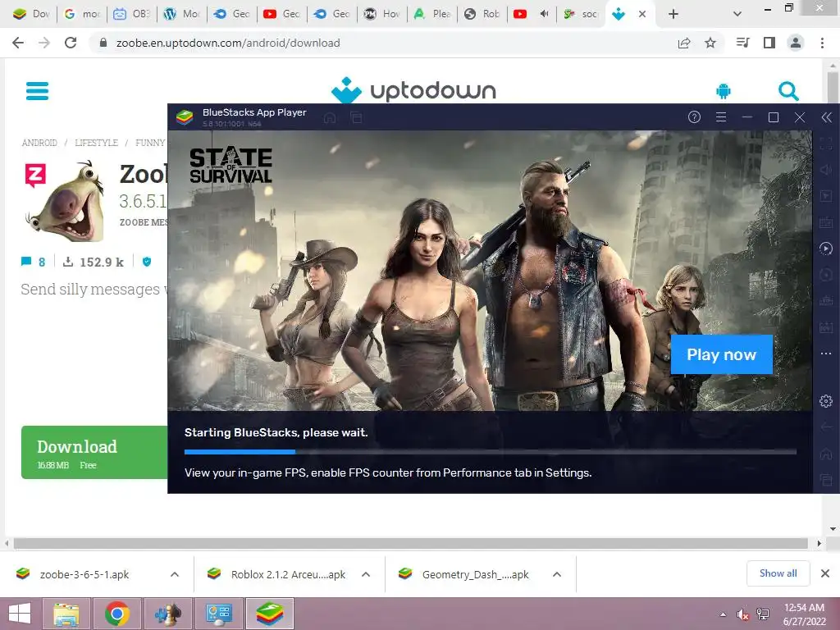Open Chrome three-dot menu
Viewport: 840px width, 630px height.
coord(822,43)
